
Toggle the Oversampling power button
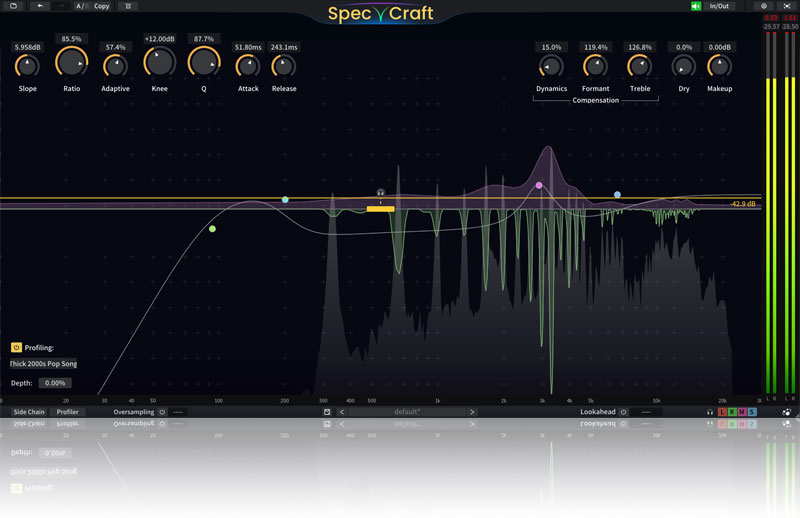[163, 412]
